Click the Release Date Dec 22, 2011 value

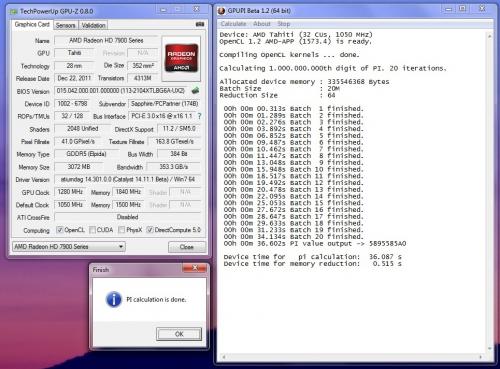(x=74, y=78)
